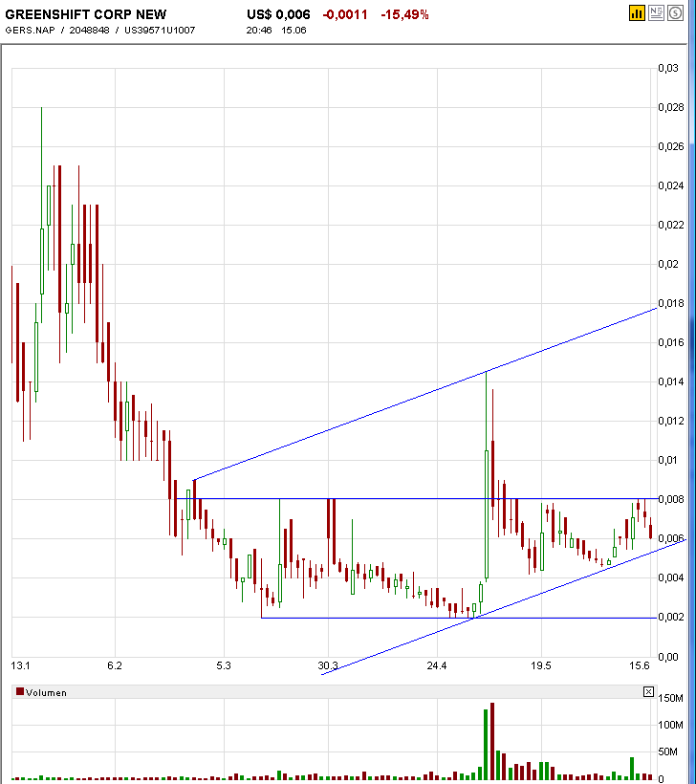Click the 15.6 date axis label

point(640,665)
